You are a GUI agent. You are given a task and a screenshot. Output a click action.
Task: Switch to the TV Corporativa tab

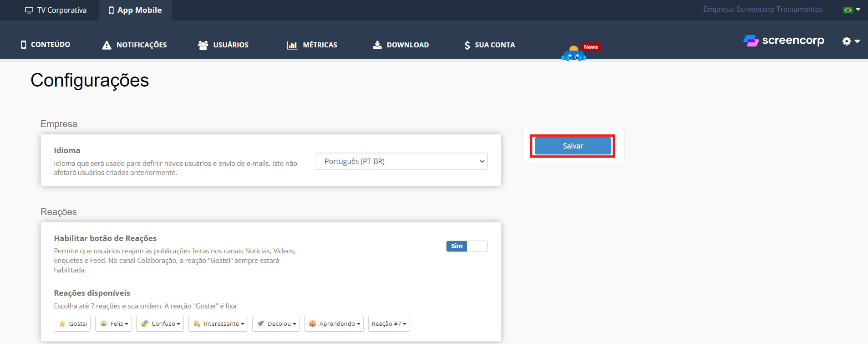pos(56,10)
